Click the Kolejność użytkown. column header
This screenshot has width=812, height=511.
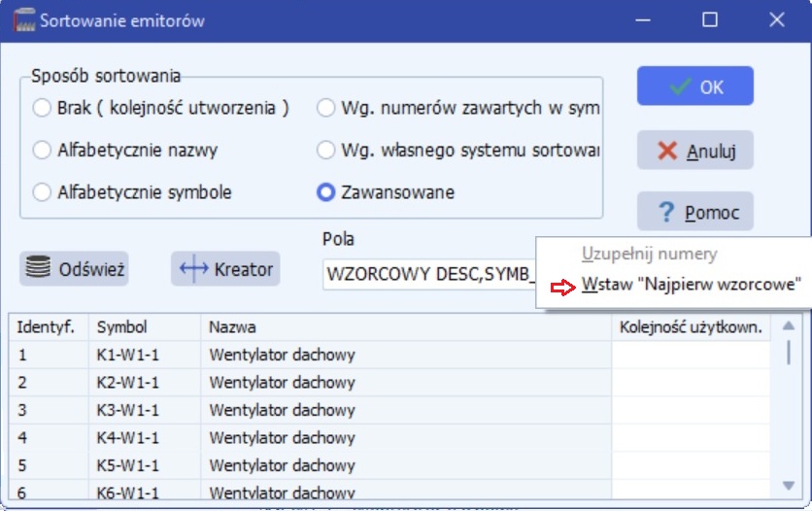(x=691, y=327)
